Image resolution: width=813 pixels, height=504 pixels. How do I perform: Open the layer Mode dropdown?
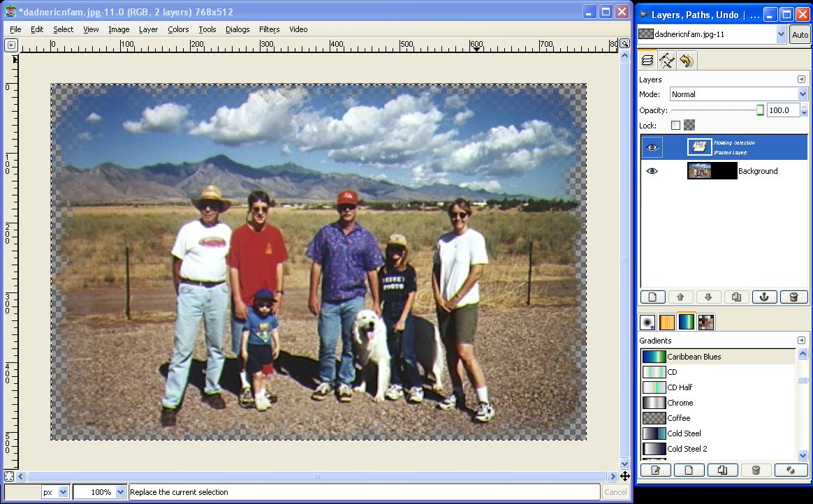click(x=738, y=94)
